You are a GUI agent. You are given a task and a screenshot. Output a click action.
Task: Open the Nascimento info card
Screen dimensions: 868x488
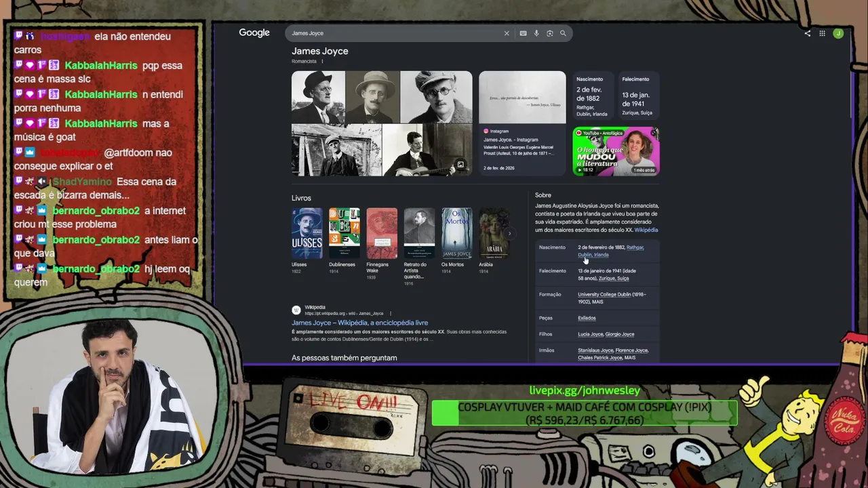point(593,96)
